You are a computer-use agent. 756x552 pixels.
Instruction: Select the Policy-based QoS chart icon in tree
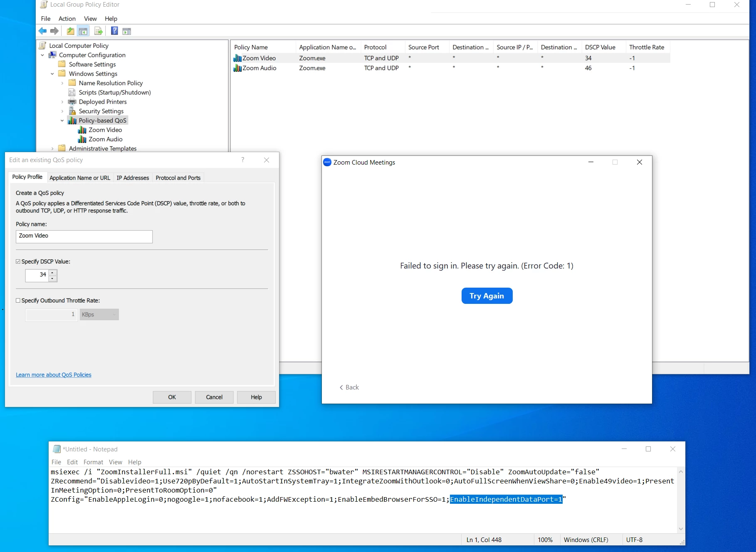coord(72,121)
